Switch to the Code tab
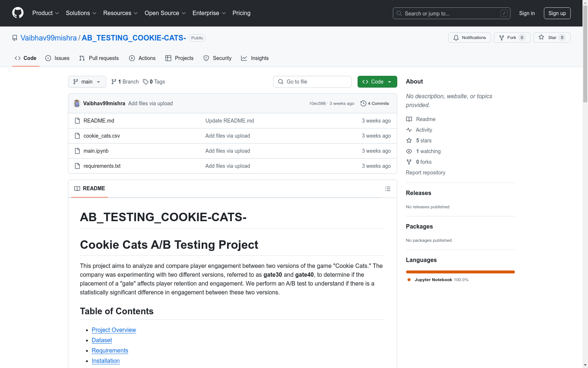This screenshot has height=368, width=588. [x=26, y=58]
